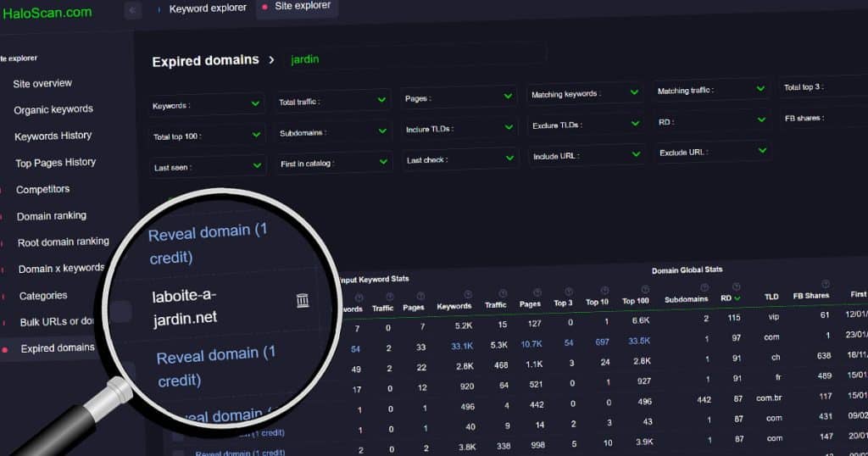Go to Keywords History

[53, 136]
